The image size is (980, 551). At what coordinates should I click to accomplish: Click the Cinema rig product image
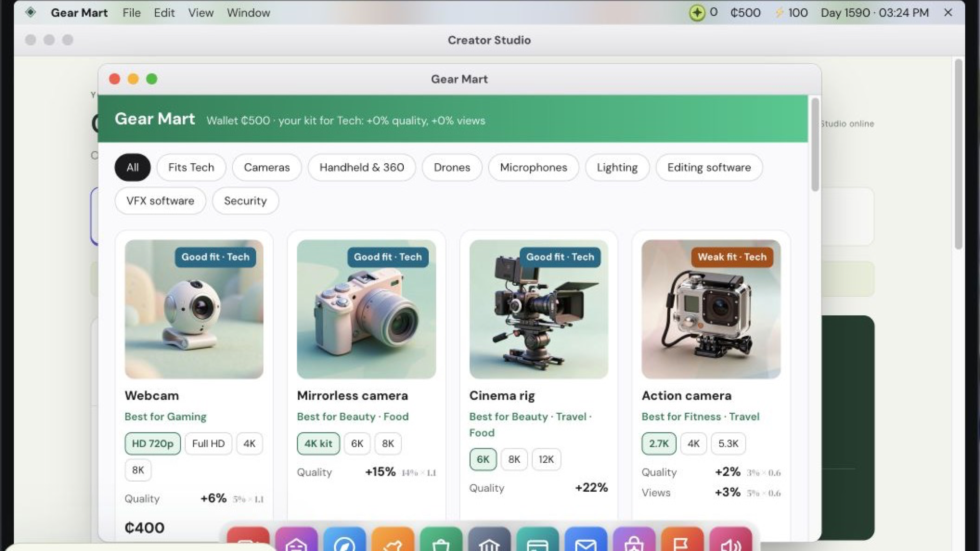tap(538, 309)
